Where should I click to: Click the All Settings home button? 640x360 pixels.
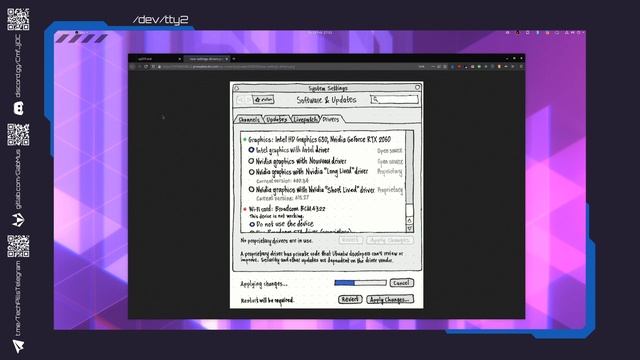coord(264,100)
